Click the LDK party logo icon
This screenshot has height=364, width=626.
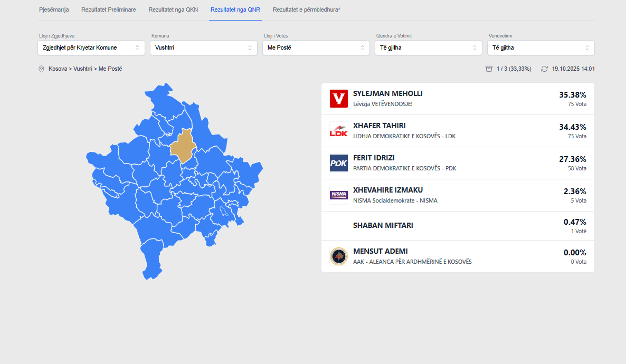tap(339, 131)
